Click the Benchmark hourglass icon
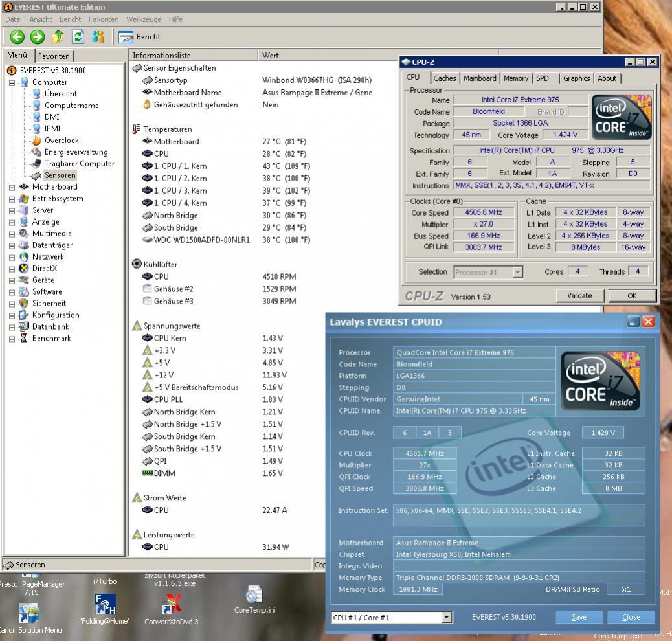 pos(24,338)
